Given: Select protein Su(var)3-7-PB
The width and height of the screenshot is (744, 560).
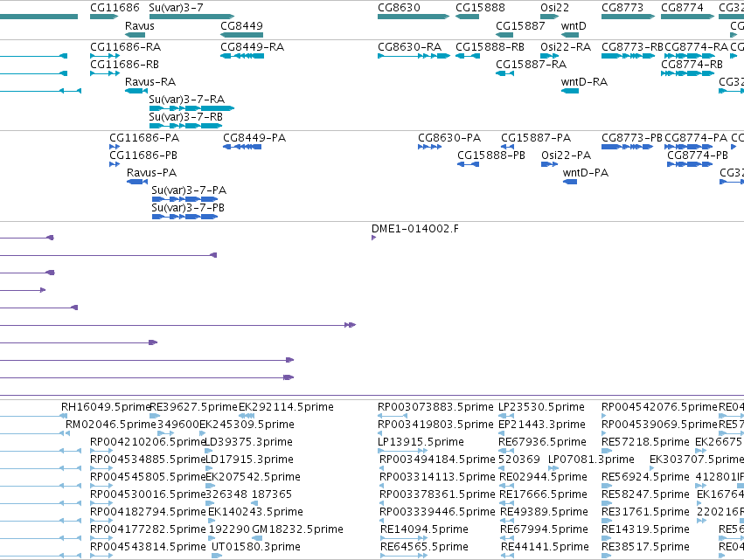Looking at the screenshot, I should (188, 208).
